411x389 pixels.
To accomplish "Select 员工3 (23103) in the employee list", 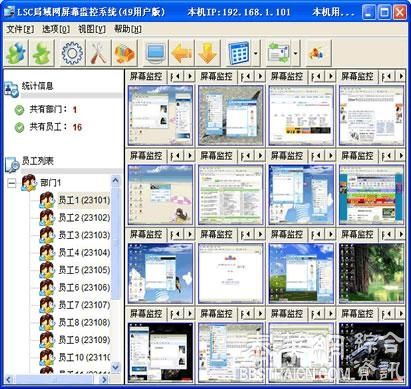I will [84, 235].
